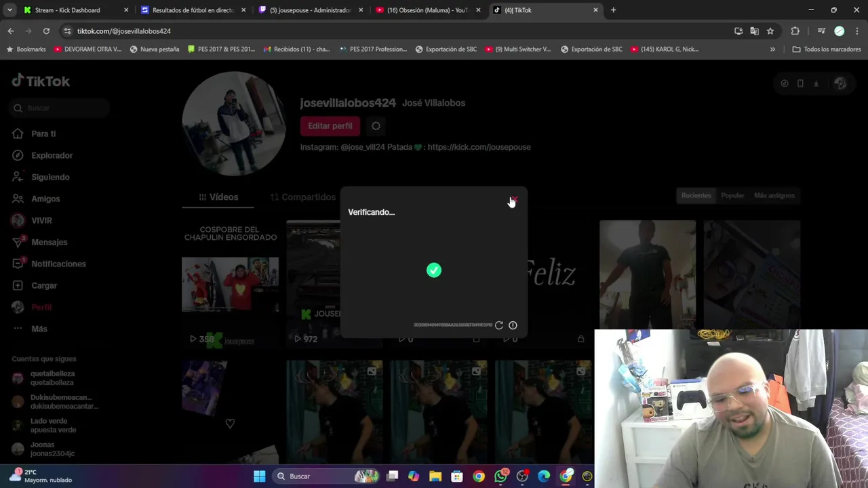868x488 pixels.
Task: Open the Chapulin Engordado video thumbnail
Action: 230,285
